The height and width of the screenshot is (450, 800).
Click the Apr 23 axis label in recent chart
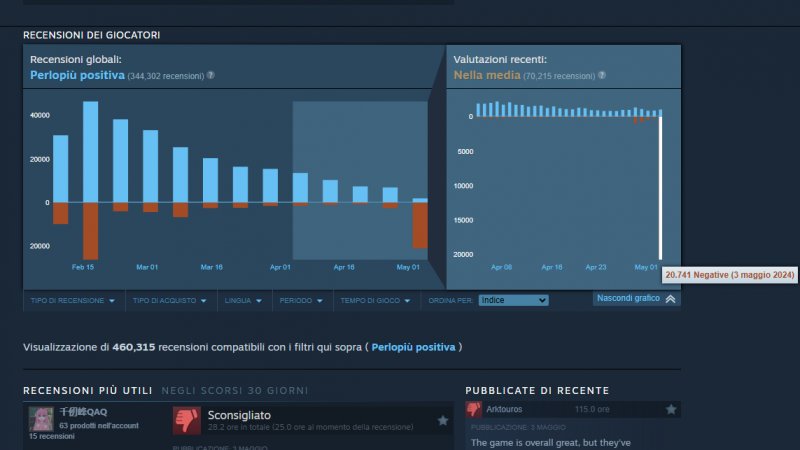point(595,267)
